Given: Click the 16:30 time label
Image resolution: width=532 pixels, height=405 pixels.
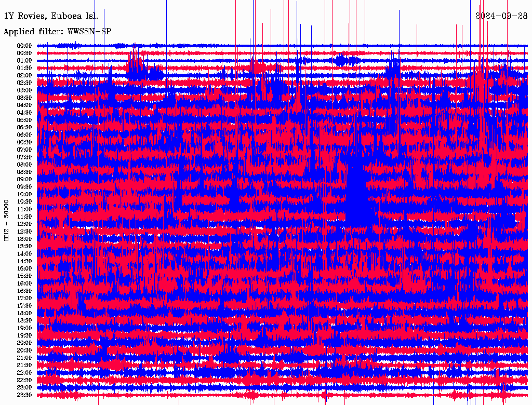Looking at the screenshot, I should [x=24, y=291].
